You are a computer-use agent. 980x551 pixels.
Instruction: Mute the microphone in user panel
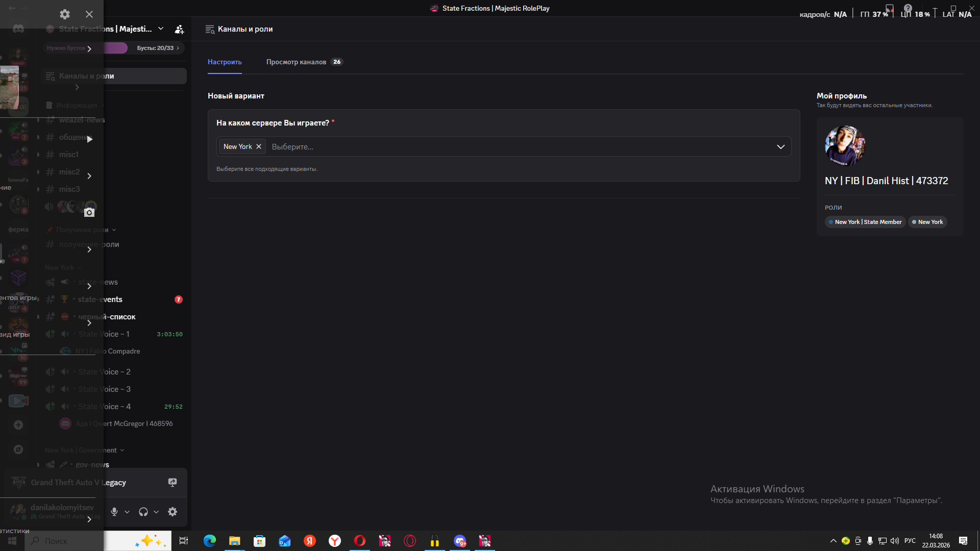click(114, 512)
